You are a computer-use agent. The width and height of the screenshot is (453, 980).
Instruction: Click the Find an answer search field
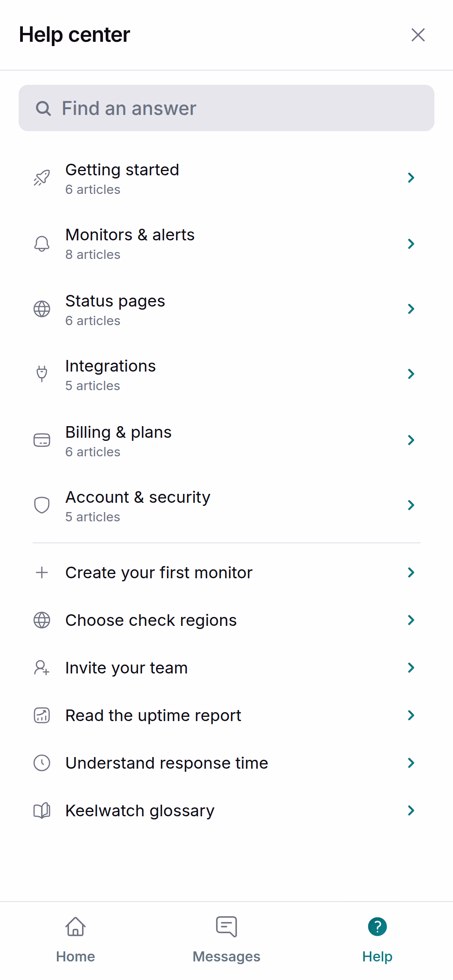(x=226, y=108)
